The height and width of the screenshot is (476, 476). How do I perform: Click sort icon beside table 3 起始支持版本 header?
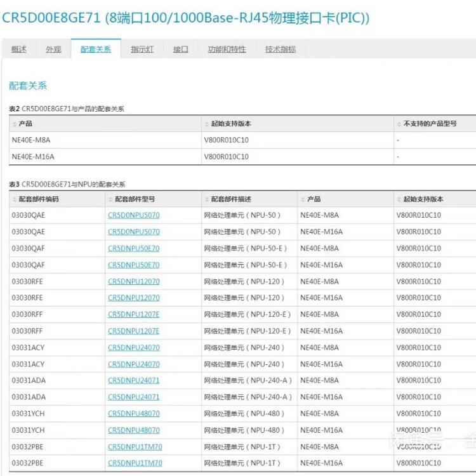pos(399,199)
